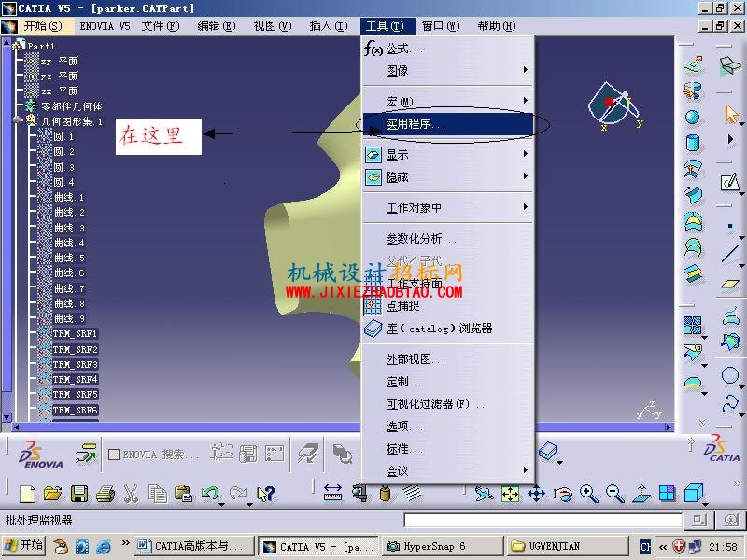Image resolution: width=747 pixels, height=560 pixels.
Task: Select the Circle tool icon
Action: coord(730,375)
